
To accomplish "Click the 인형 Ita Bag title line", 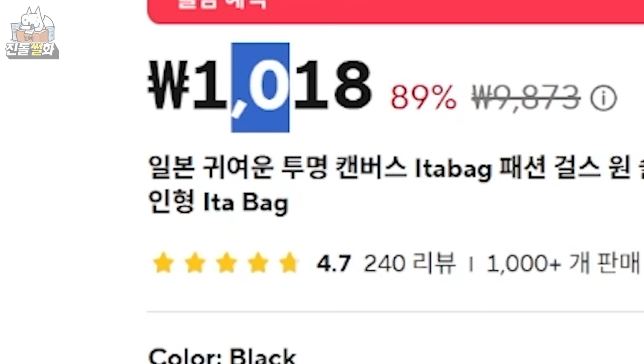I will (x=218, y=202).
